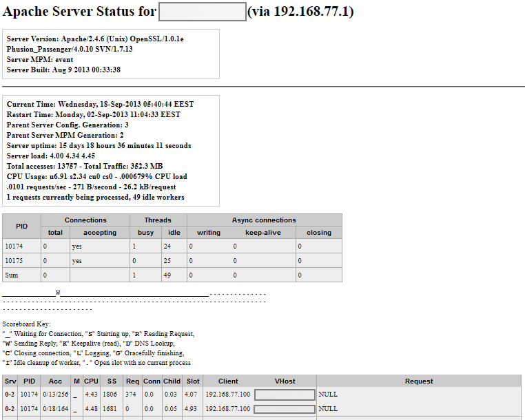The height and width of the screenshot is (420, 525).
Task: Click 'Server Built: Aug 9 2013' line
Action: click(x=63, y=70)
